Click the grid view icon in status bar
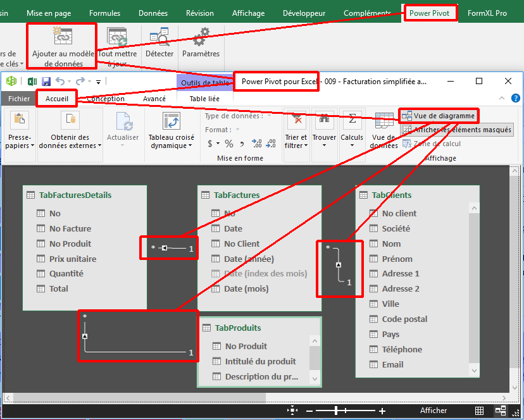The width and height of the screenshot is (524, 420). click(x=479, y=411)
